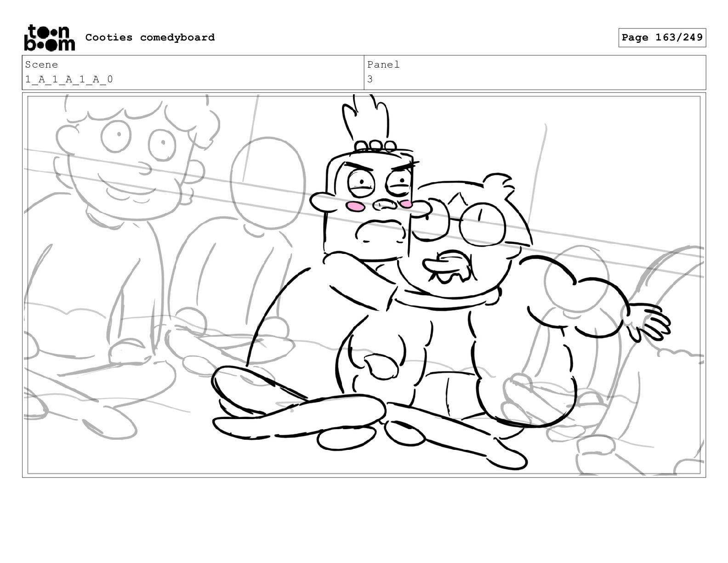Screen dimensions: 728x563
Task: Select the panel number '3'
Action: click(370, 79)
